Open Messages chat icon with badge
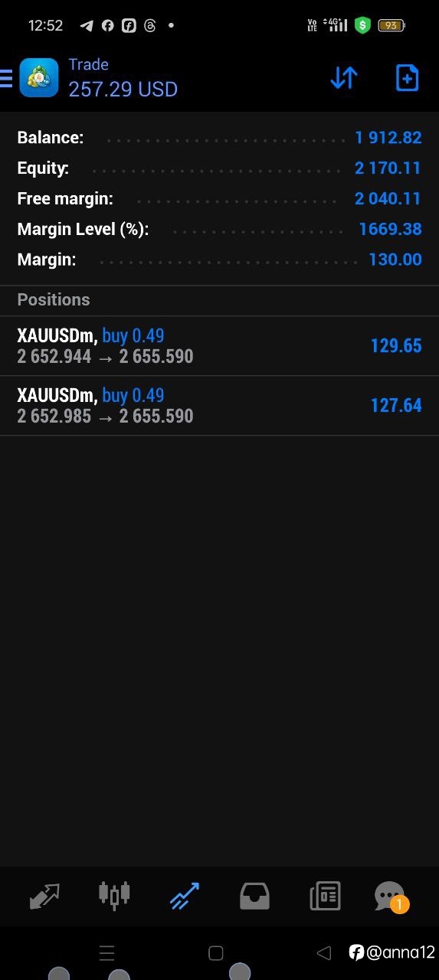Screen dimensions: 439x980 391,897
